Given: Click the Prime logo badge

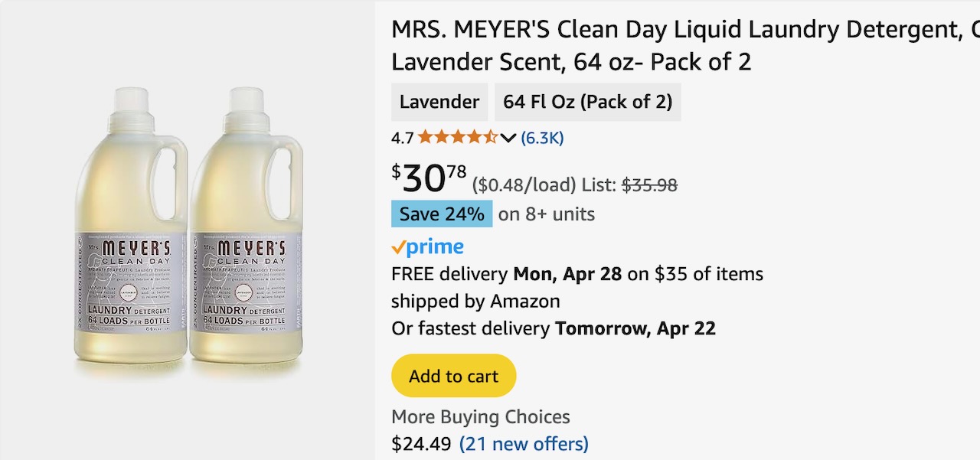Looking at the screenshot, I should tap(427, 247).
